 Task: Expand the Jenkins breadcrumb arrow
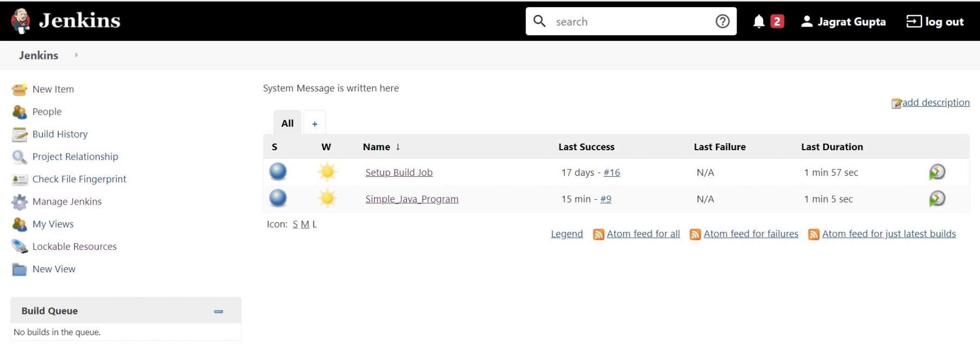[x=76, y=55]
